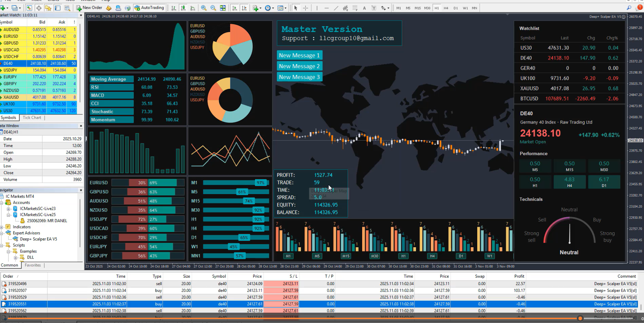
Task: Collapse the Expert Advisors node
Action: coord(2,233)
